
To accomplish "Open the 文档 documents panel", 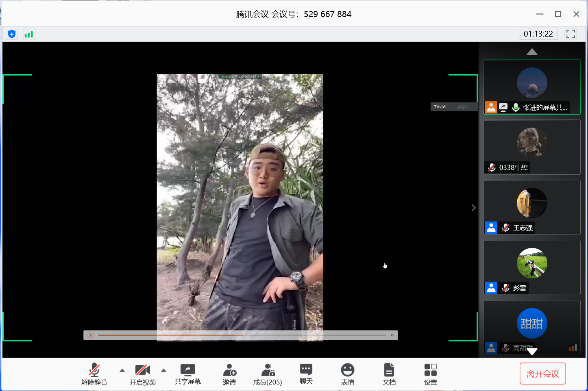I will coord(389,374).
